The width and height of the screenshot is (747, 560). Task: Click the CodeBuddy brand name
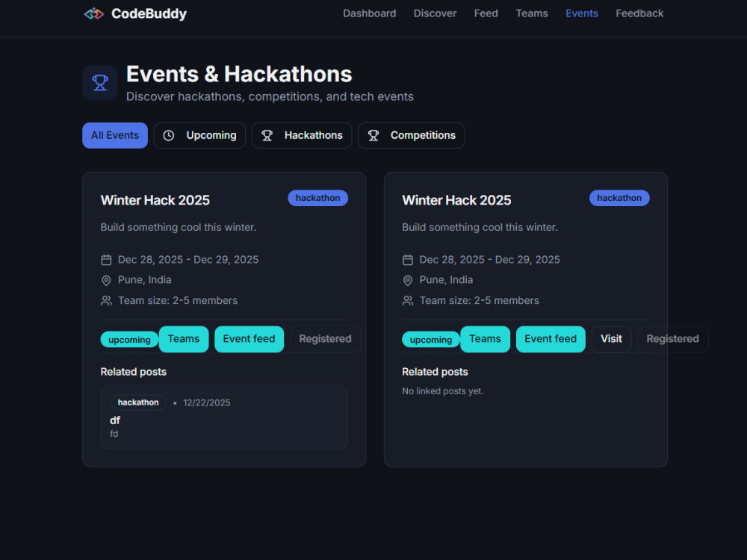coord(149,13)
